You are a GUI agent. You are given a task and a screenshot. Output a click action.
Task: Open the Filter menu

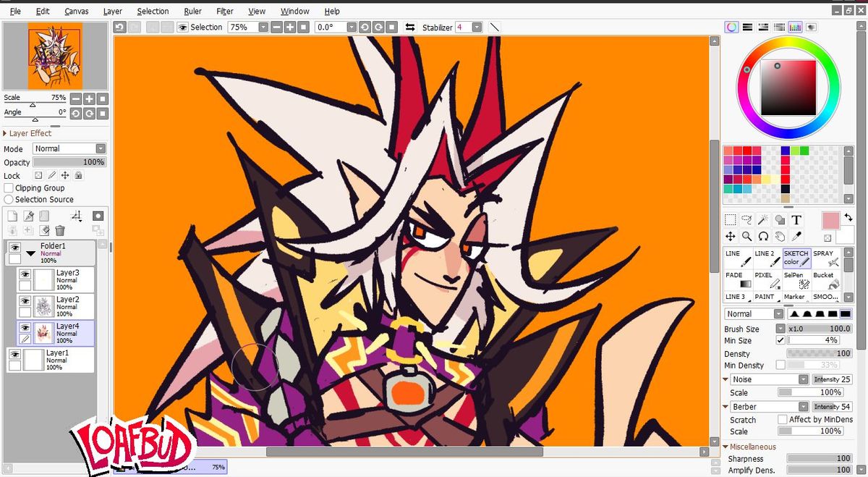click(x=224, y=11)
